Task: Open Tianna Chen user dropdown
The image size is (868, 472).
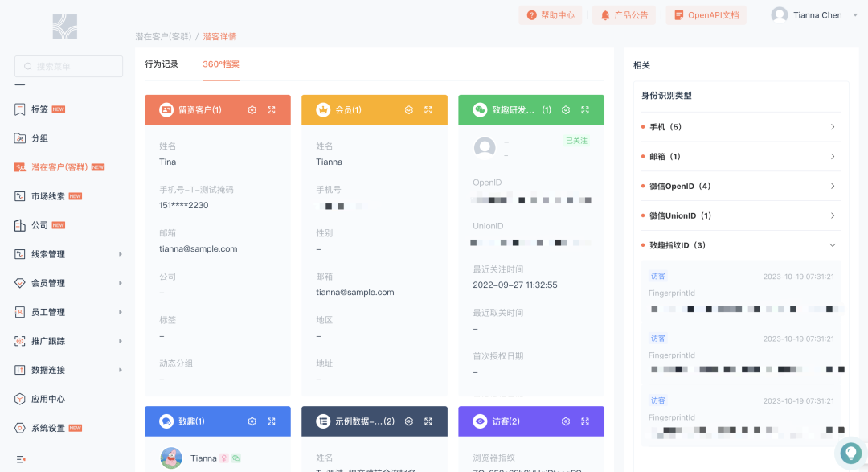Action: click(x=815, y=15)
